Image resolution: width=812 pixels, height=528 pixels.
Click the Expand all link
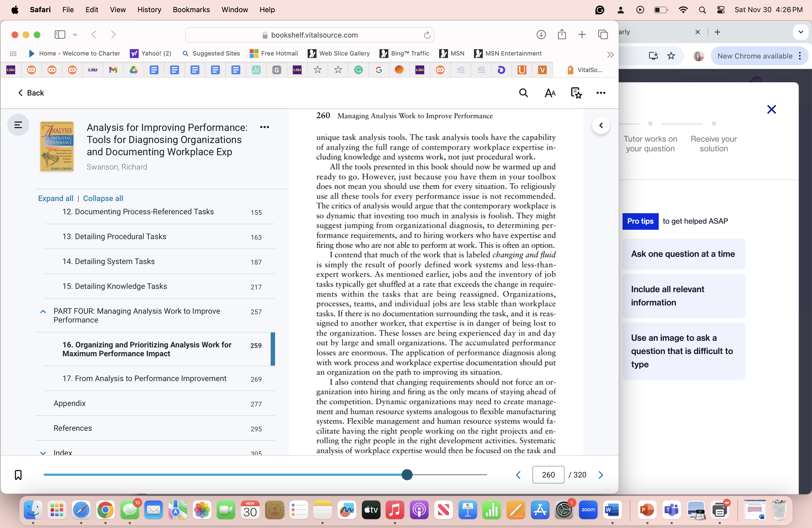[x=56, y=199]
